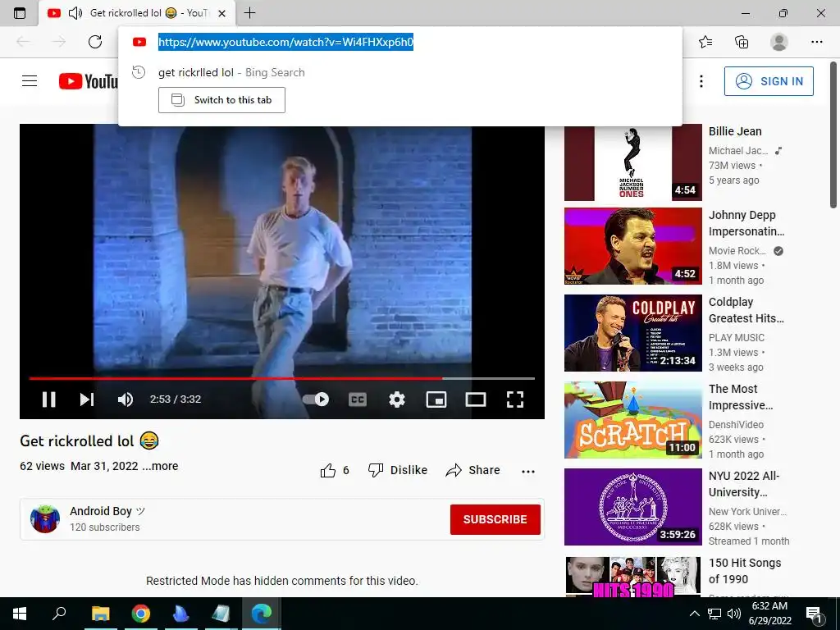Reload the page with the refresh button

tap(95, 42)
